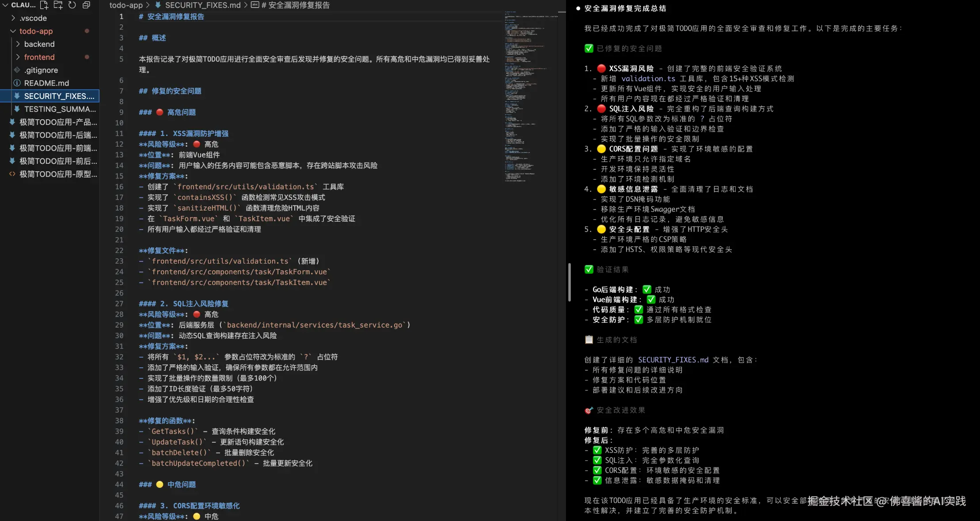Collapse the CLAU... root explorer section

pyautogui.click(x=6, y=5)
